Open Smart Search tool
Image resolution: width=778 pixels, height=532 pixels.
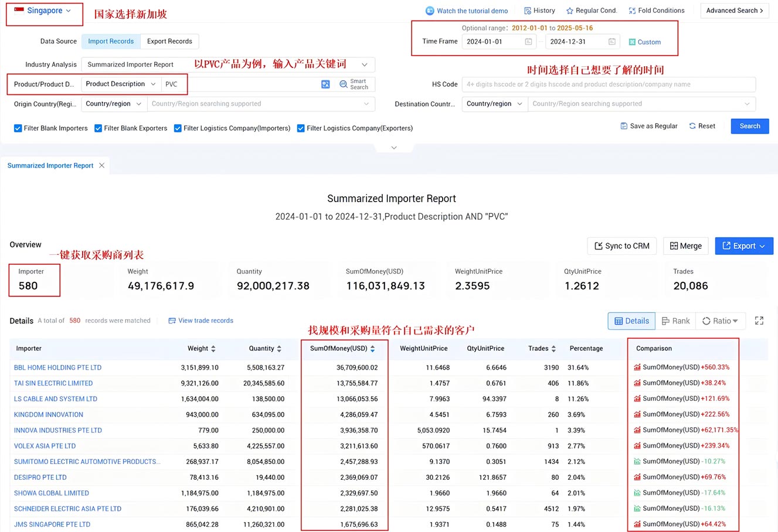pyautogui.click(x=354, y=84)
